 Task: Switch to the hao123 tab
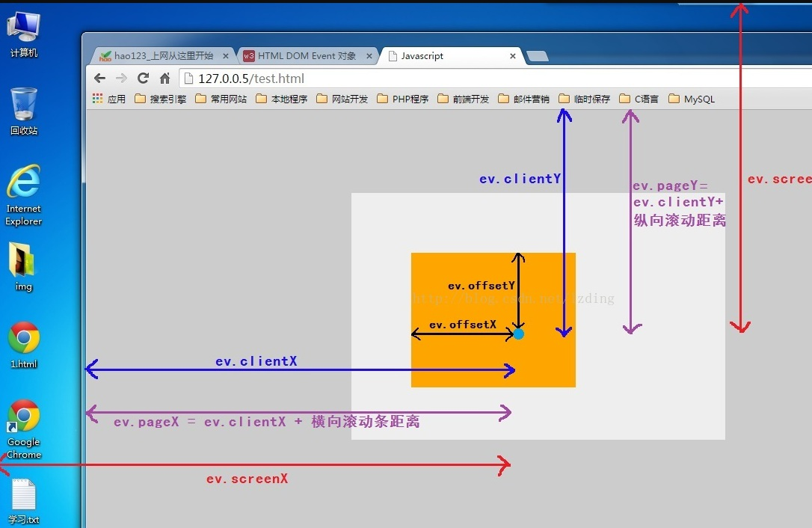pos(161,56)
